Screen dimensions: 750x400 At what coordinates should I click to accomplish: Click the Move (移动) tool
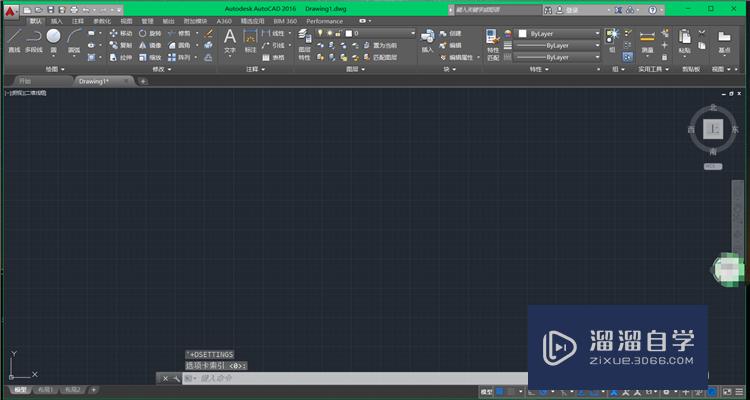pyautogui.click(x=121, y=33)
